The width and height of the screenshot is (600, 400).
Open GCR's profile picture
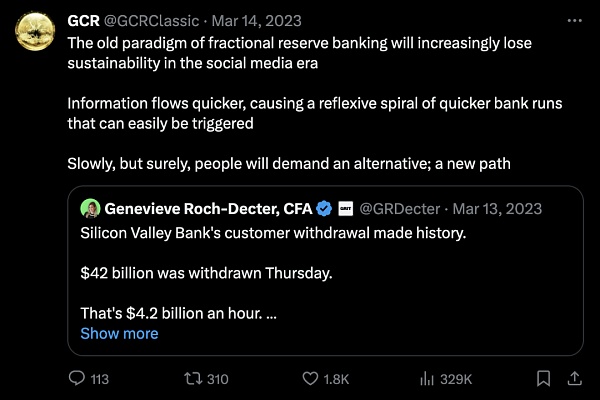(36, 35)
